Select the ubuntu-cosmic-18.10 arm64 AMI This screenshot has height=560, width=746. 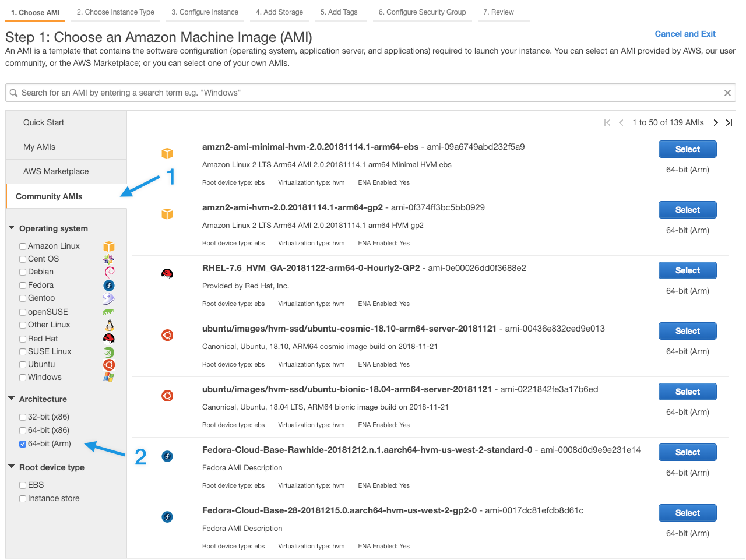687,331
